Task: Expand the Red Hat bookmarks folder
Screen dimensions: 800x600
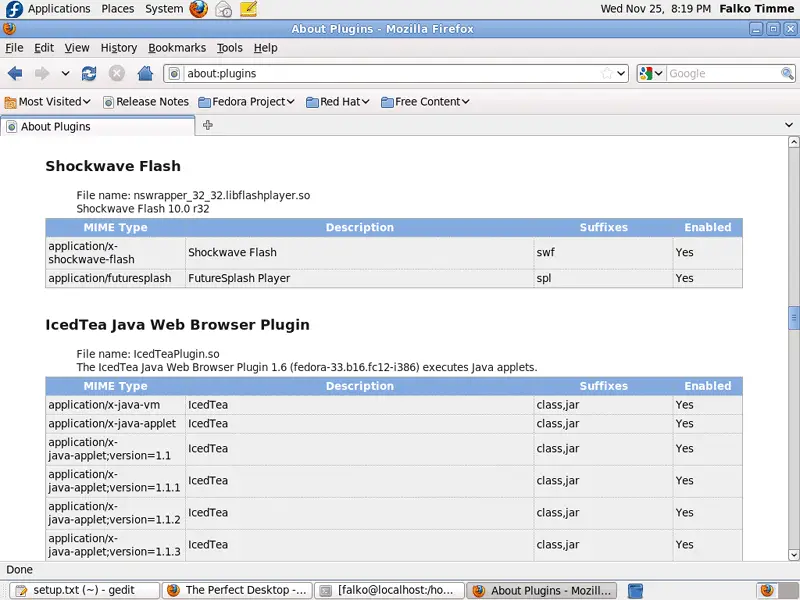Action: tap(338, 102)
